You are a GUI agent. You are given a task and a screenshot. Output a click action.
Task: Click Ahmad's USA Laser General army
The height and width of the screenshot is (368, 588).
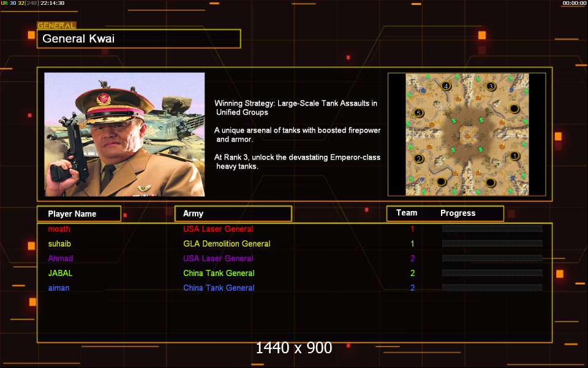[218, 258]
